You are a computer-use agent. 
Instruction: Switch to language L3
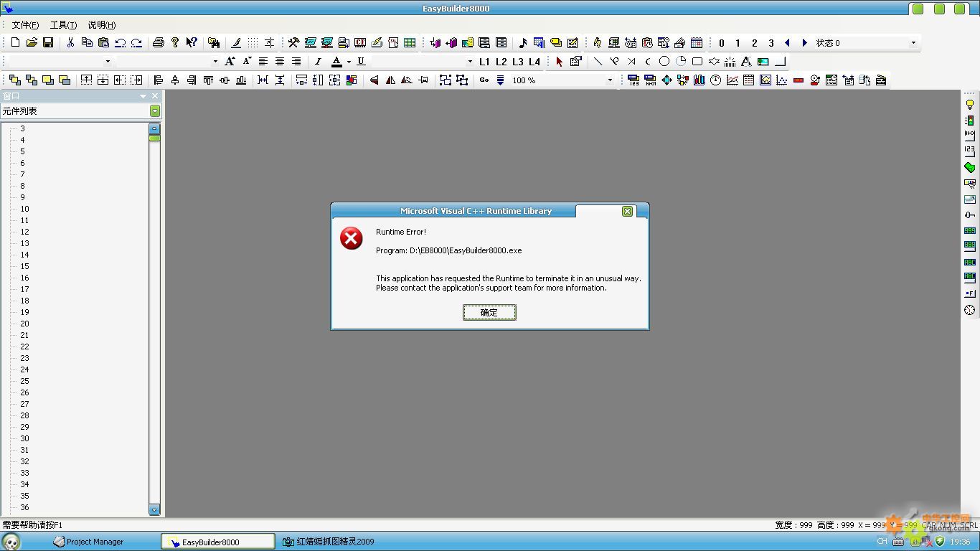518,62
